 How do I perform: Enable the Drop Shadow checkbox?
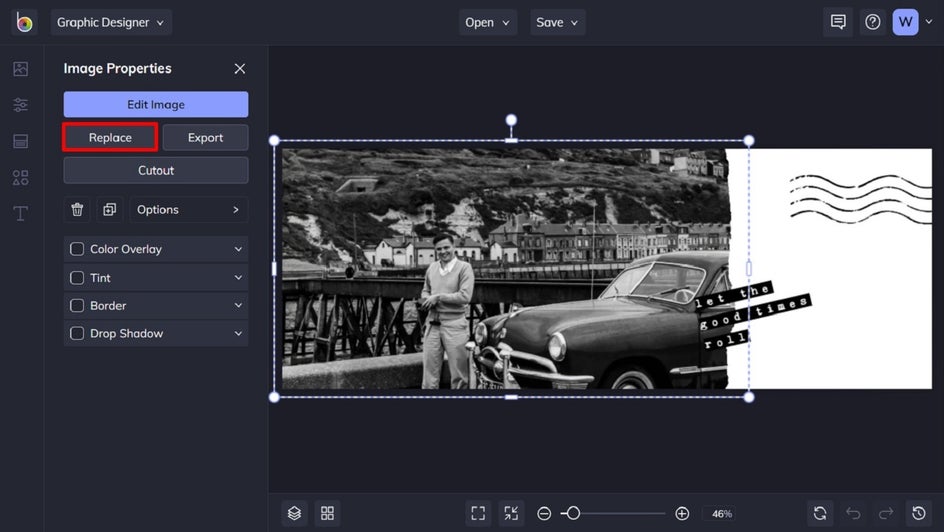click(77, 334)
